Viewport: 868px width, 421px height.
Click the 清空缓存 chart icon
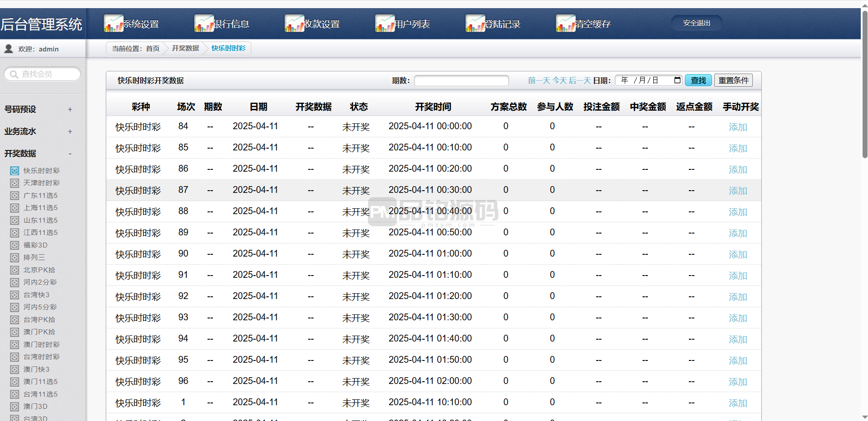pos(566,23)
